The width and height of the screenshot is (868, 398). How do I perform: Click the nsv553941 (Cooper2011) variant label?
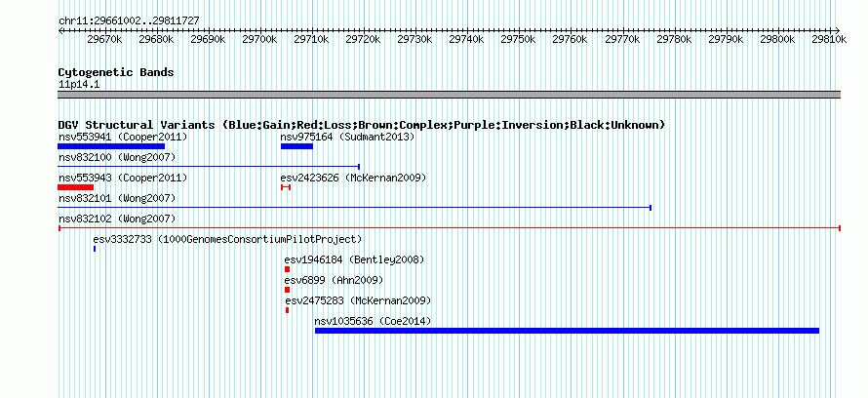click(123, 137)
